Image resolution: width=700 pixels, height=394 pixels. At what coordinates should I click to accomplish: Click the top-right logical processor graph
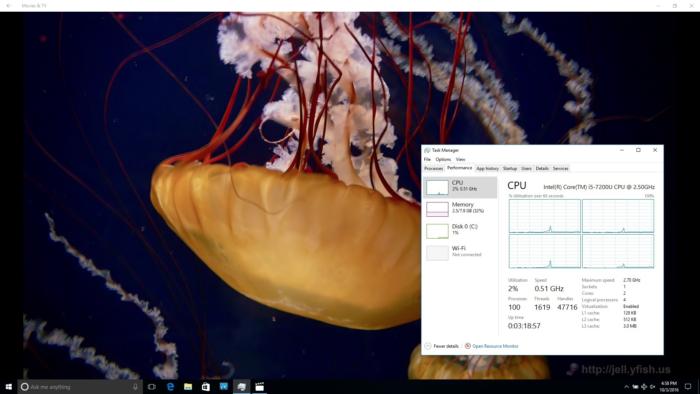[x=618, y=216]
